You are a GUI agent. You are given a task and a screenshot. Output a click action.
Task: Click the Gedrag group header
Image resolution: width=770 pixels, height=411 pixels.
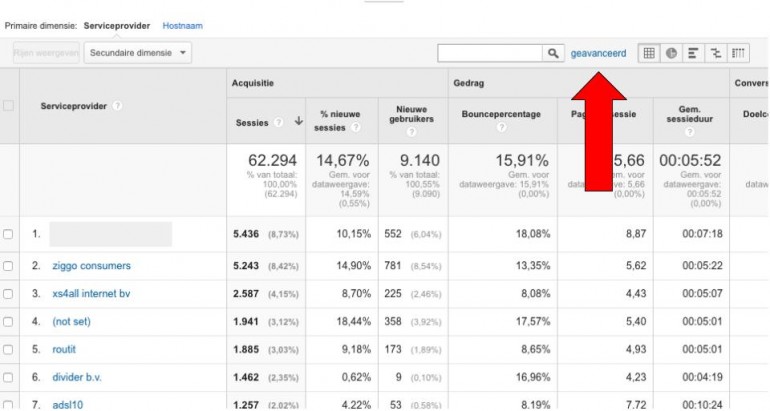[x=468, y=83]
